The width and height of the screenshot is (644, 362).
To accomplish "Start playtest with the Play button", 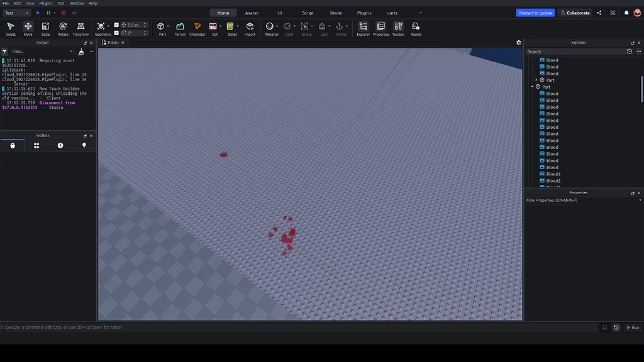I will point(38,13).
